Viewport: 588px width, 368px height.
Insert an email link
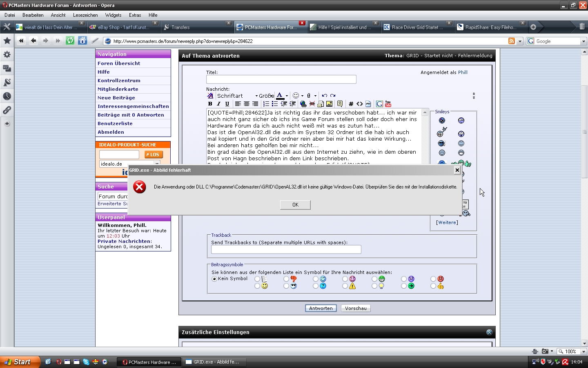tap(321, 104)
